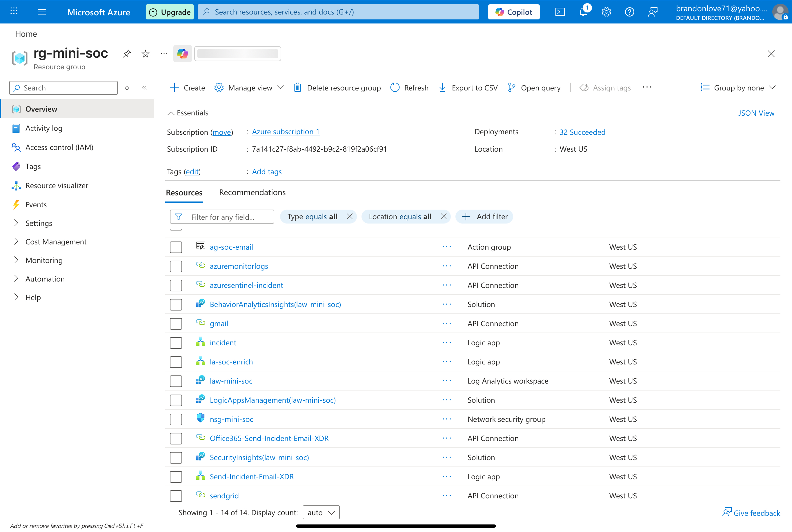
Task: Switch to the Recommendations tab
Action: pos(252,193)
